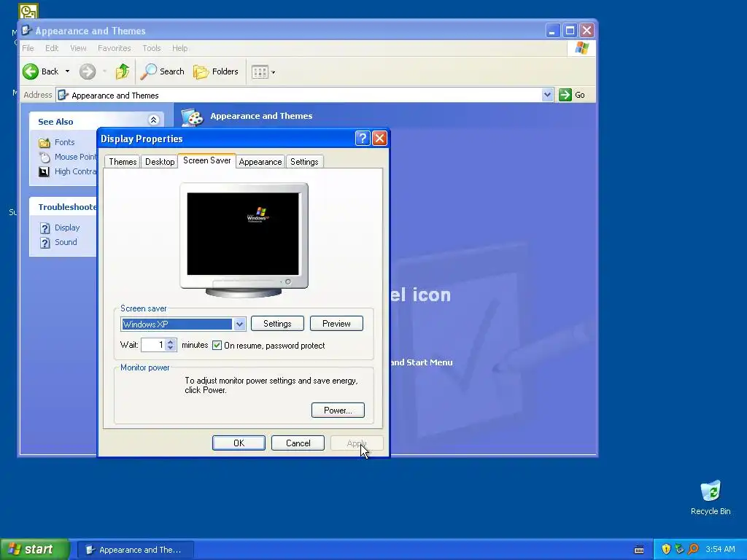Open the Tools menu
This screenshot has width=747, height=560.
(x=152, y=48)
